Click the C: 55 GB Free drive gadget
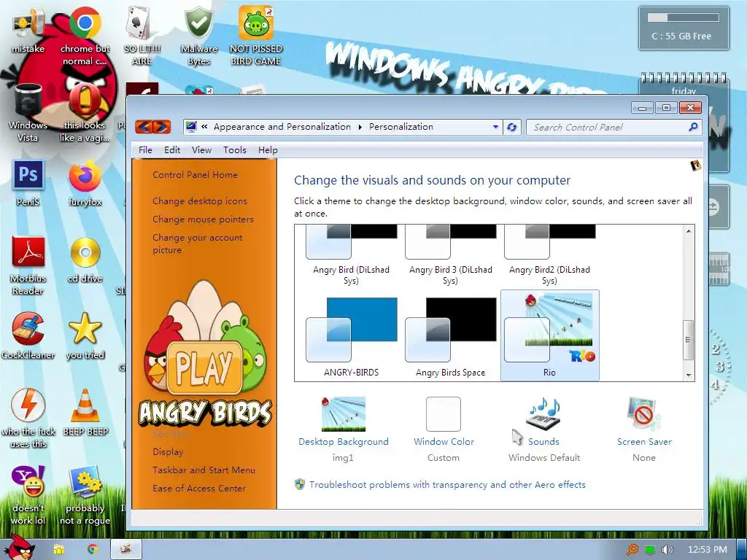The height and width of the screenshot is (560, 747). 684,28
